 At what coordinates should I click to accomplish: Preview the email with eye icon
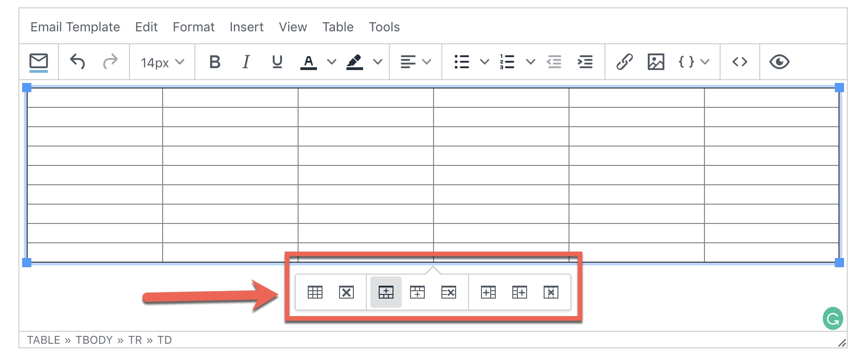[x=780, y=62]
